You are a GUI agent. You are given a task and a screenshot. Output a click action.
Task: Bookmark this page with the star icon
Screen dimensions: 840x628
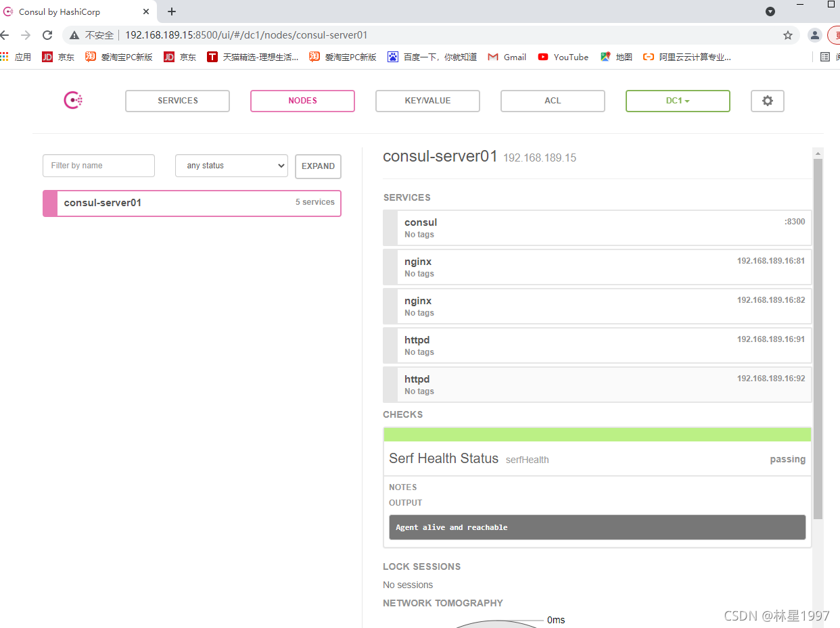[788, 35]
